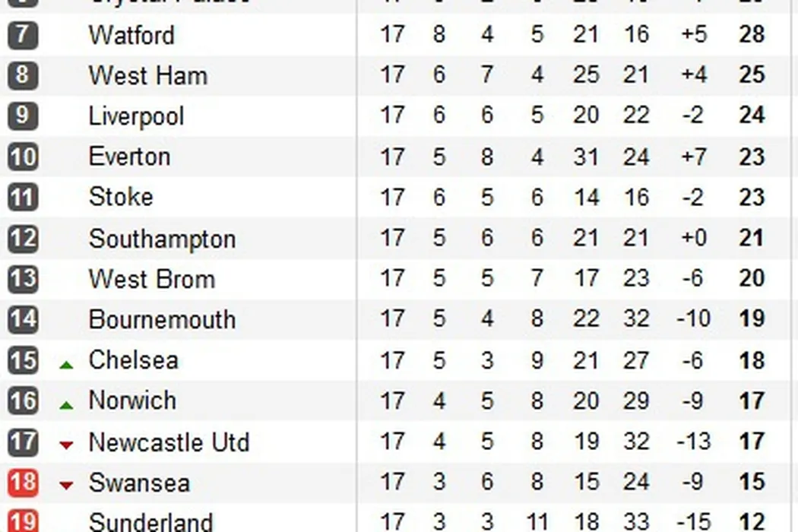Click the green up arrow beside Norwich
This screenshot has height=532, width=798.
(x=66, y=405)
